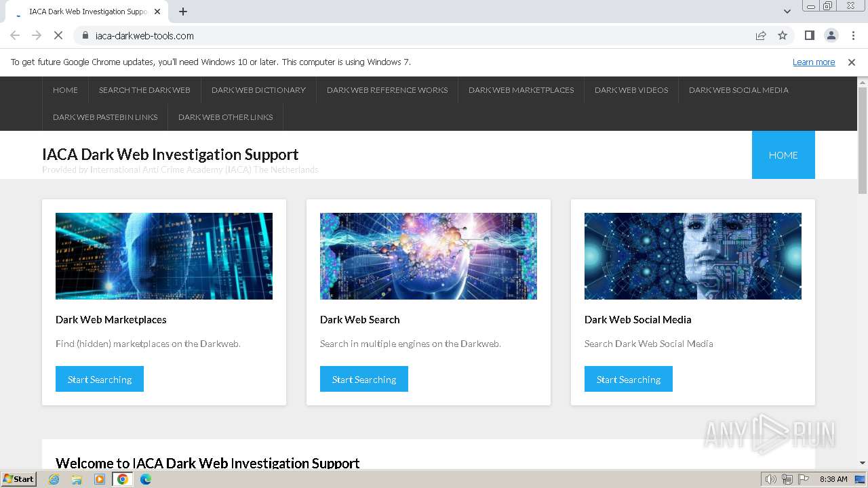Bookmark this page with the star

coord(783,36)
